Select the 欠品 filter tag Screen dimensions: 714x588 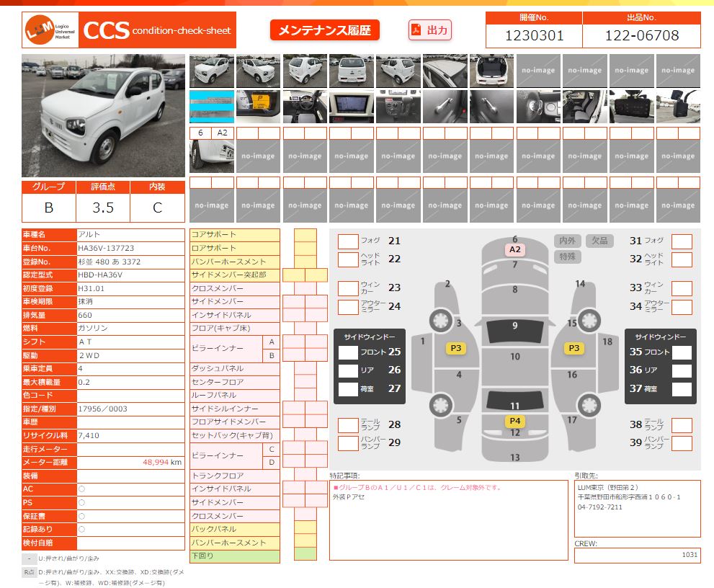point(599,241)
